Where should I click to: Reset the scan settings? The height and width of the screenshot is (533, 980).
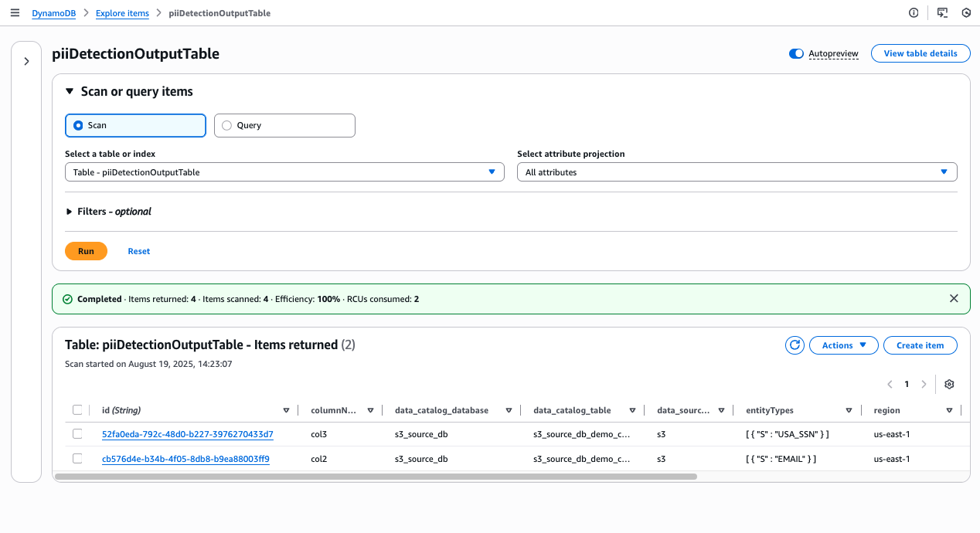[x=139, y=251]
